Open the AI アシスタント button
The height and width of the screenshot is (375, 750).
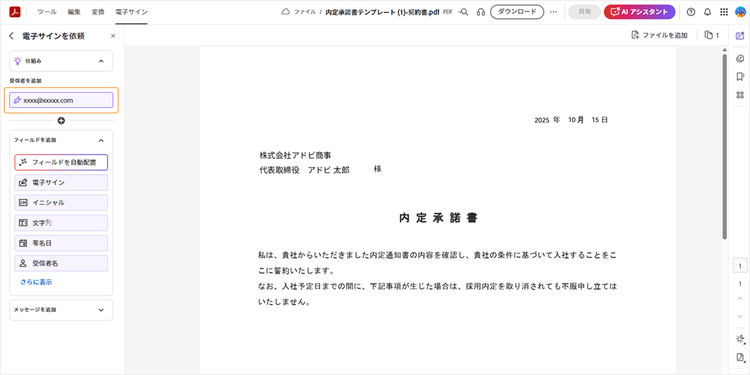pos(640,12)
